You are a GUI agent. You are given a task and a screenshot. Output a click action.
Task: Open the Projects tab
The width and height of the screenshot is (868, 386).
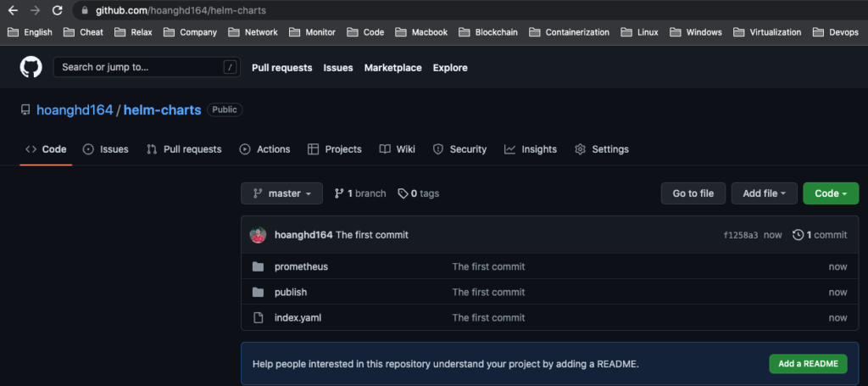pos(334,149)
